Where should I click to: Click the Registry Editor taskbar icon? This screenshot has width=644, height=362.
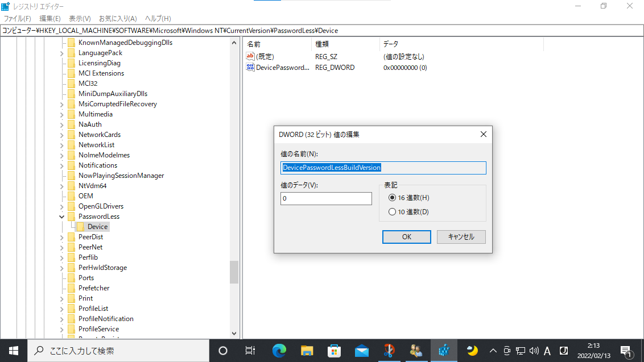[x=444, y=350]
